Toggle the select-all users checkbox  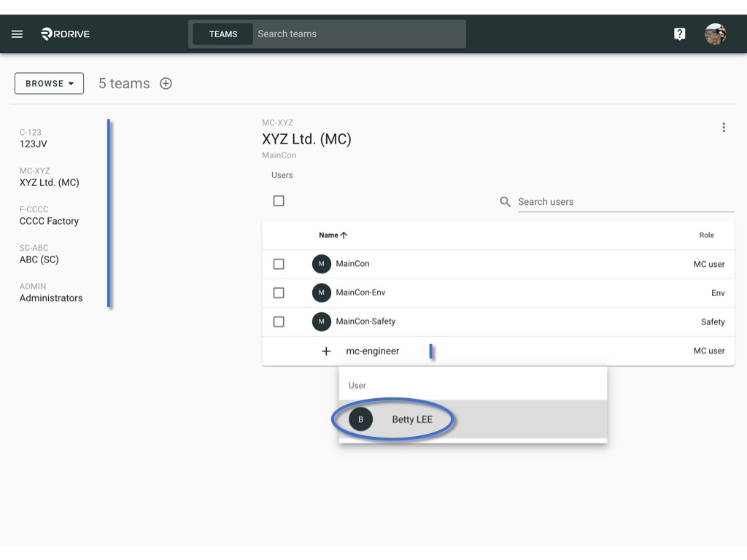point(279,201)
